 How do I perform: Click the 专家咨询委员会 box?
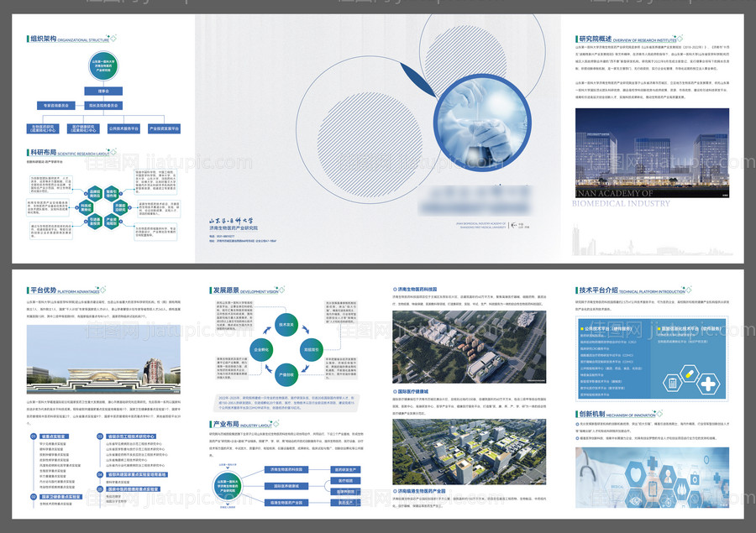tap(54, 106)
